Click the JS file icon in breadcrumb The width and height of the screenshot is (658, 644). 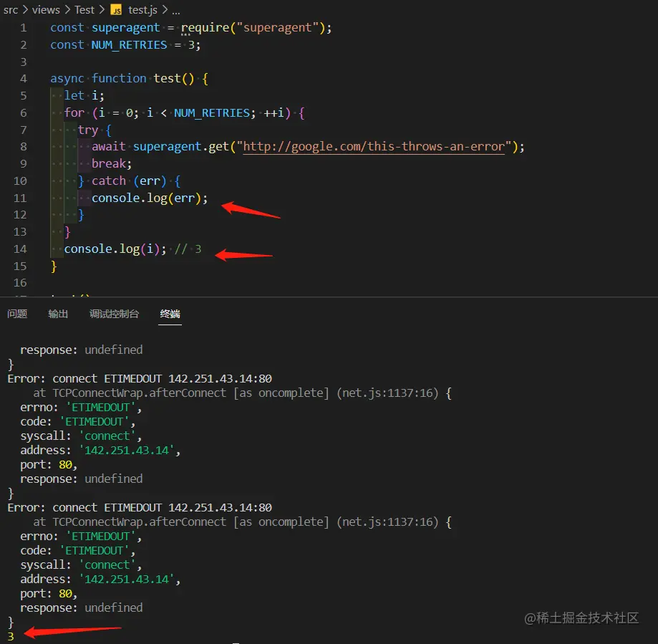[116, 10]
